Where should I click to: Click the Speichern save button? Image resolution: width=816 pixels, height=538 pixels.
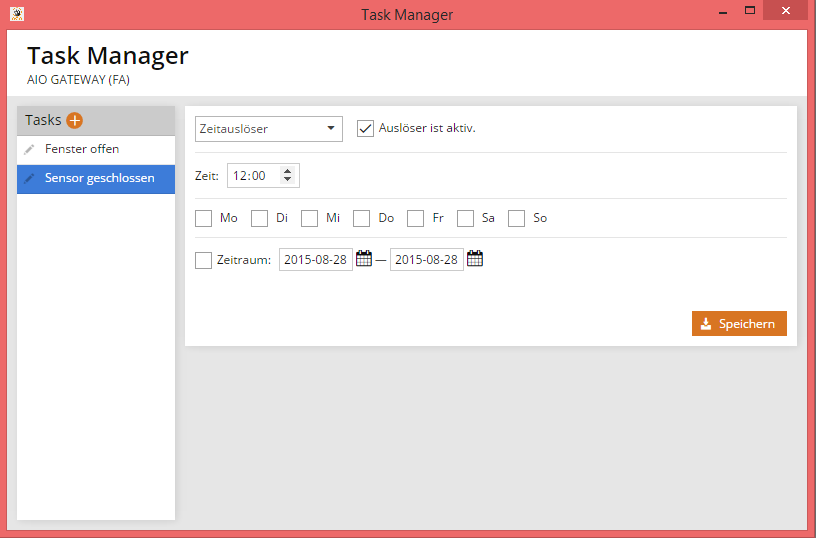[739, 324]
